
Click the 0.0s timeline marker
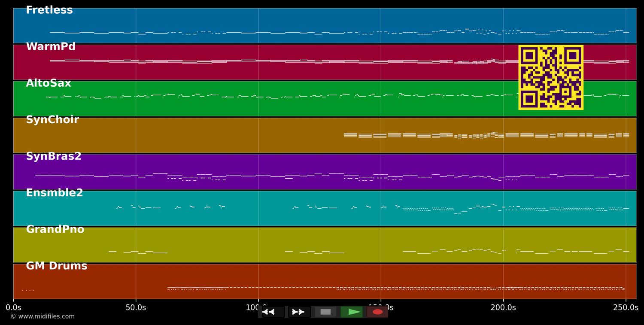pos(13,307)
